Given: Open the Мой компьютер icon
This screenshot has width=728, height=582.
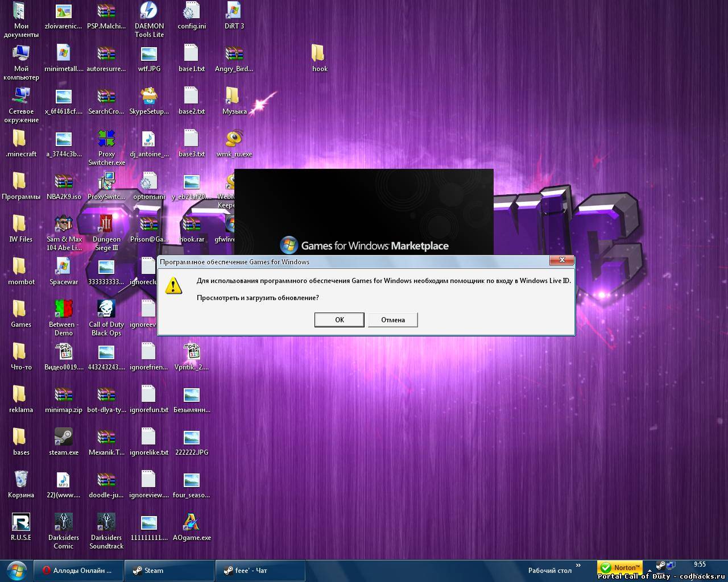Looking at the screenshot, I should click(x=21, y=54).
